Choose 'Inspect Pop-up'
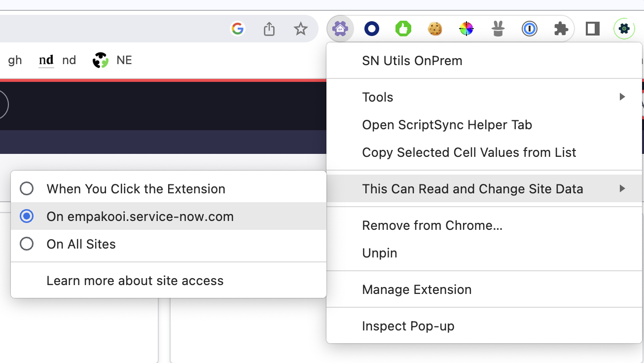Viewport: 644px width, 363px height. click(x=484, y=326)
